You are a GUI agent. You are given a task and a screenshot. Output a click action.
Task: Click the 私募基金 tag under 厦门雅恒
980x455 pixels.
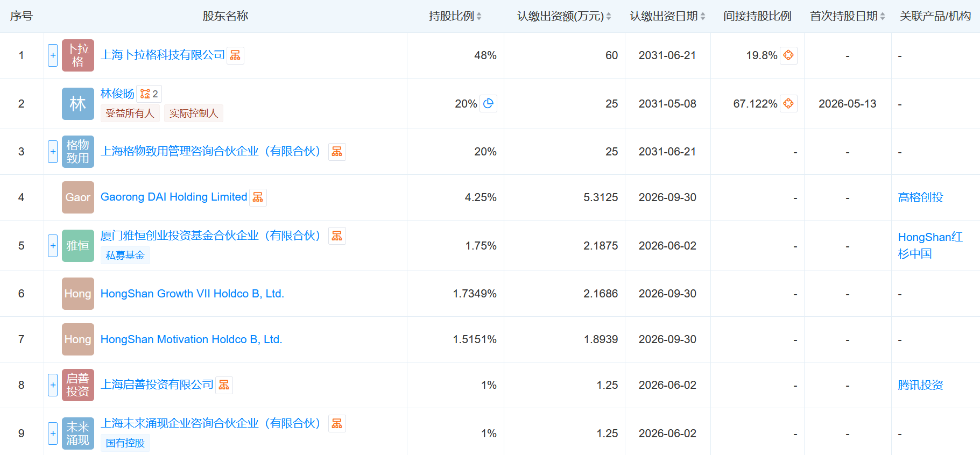click(125, 255)
